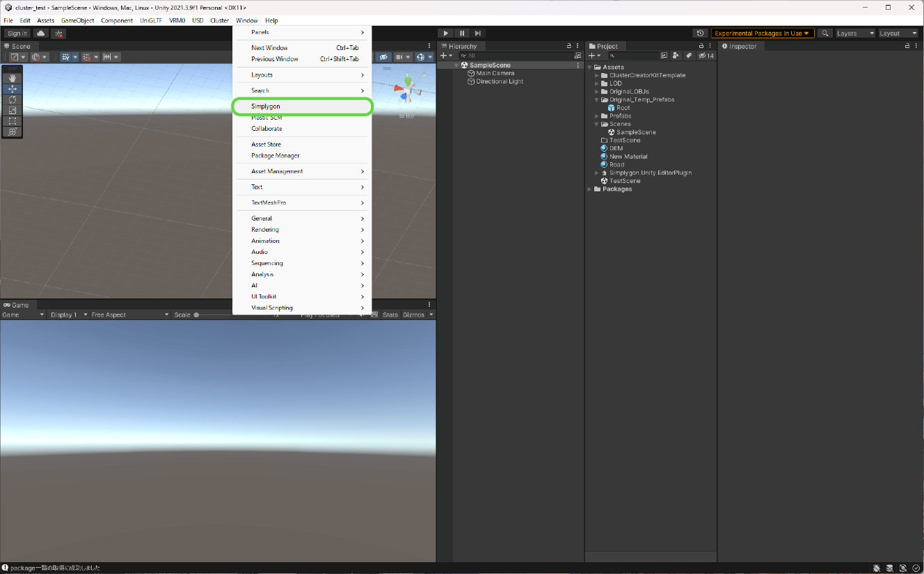Click the Sign in button
Image resolution: width=924 pixels, height=574 pixels.
(17, 33)
